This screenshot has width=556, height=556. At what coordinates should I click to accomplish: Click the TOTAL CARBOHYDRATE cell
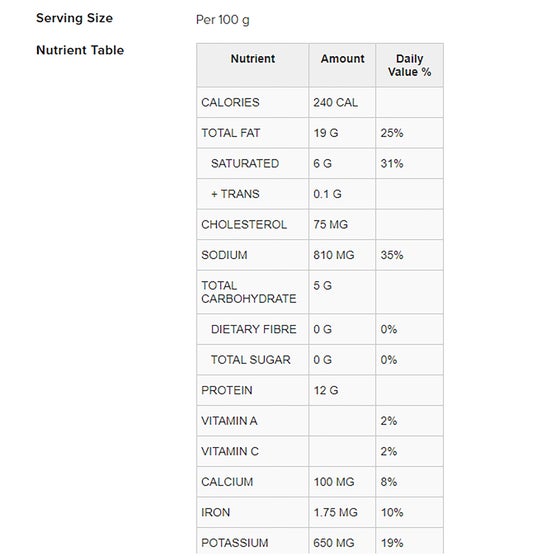[253, 292]
